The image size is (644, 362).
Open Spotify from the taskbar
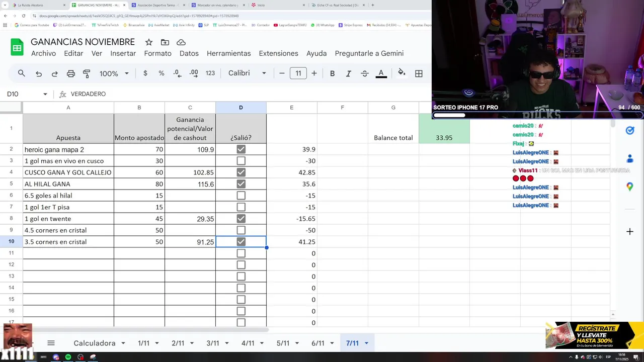point(68,357)
